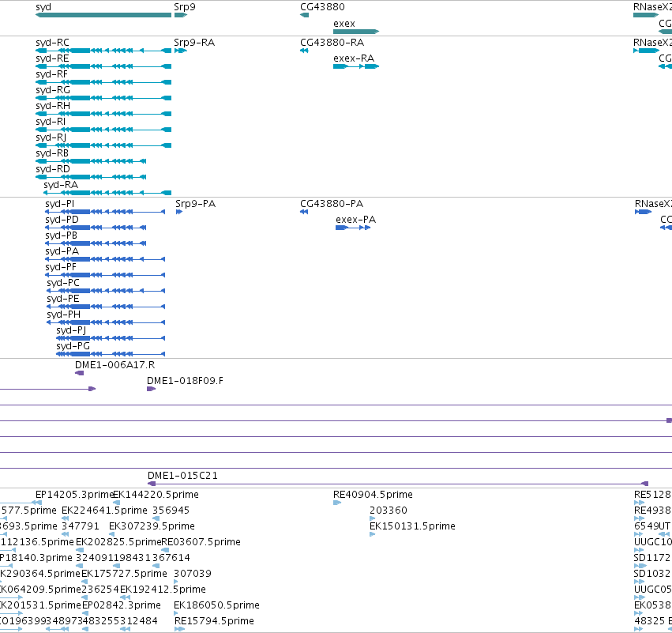Click the RE03607.5prime EST label
This screenshot has height=633, width=672.
click(201, 542)
